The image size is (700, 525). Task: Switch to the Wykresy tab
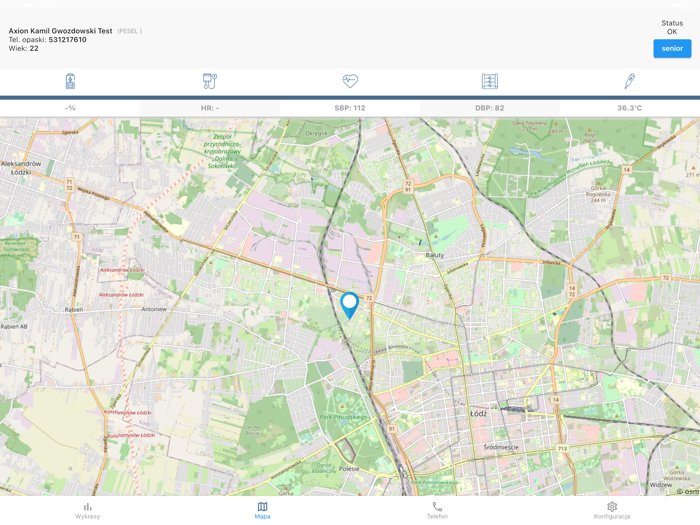point(88,511)
